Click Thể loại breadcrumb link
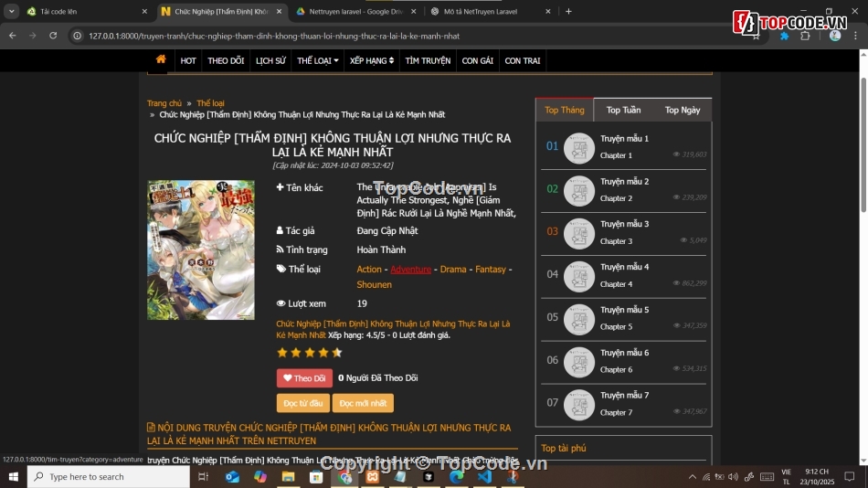The height and width of the screenshot is (488, 868). (x=210, y=103)
